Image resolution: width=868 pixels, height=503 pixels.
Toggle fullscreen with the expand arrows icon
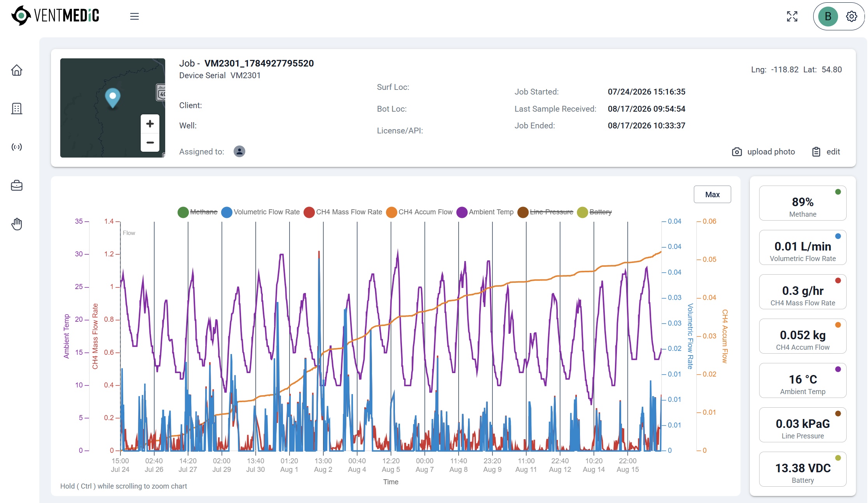click(x=792, y=16)
